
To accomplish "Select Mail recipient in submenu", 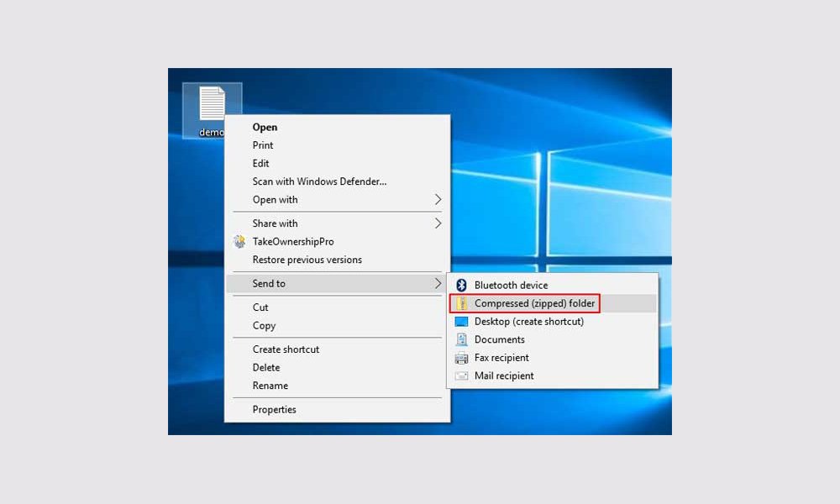I will (553, 376).
